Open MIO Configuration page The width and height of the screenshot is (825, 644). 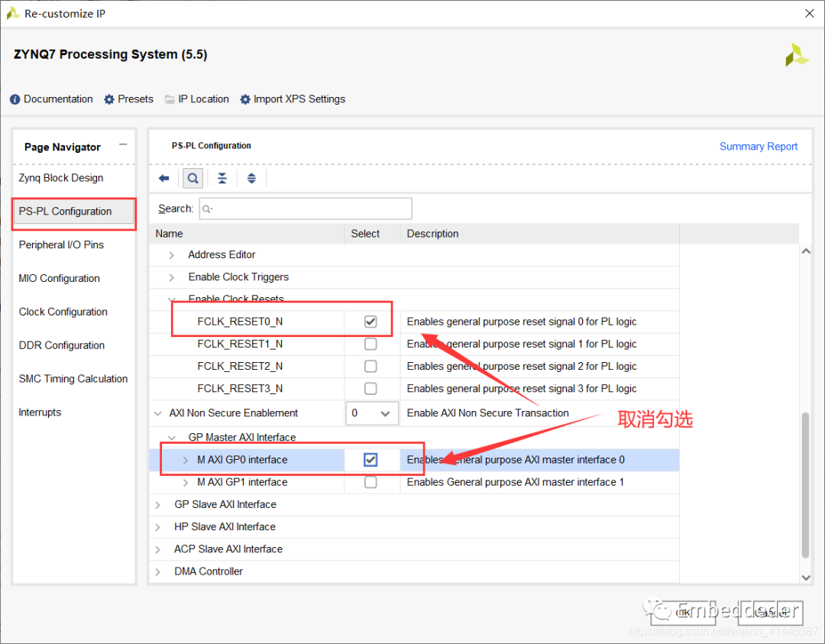click(59, 278)
